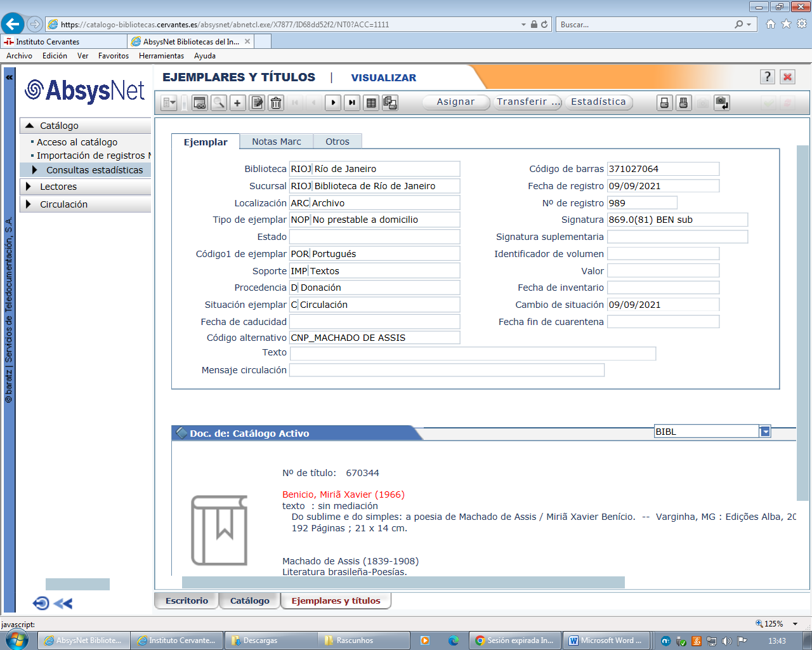Click the Signatura input field
Viewport: 812px width, 650px height.
click(x=677, y=220)
